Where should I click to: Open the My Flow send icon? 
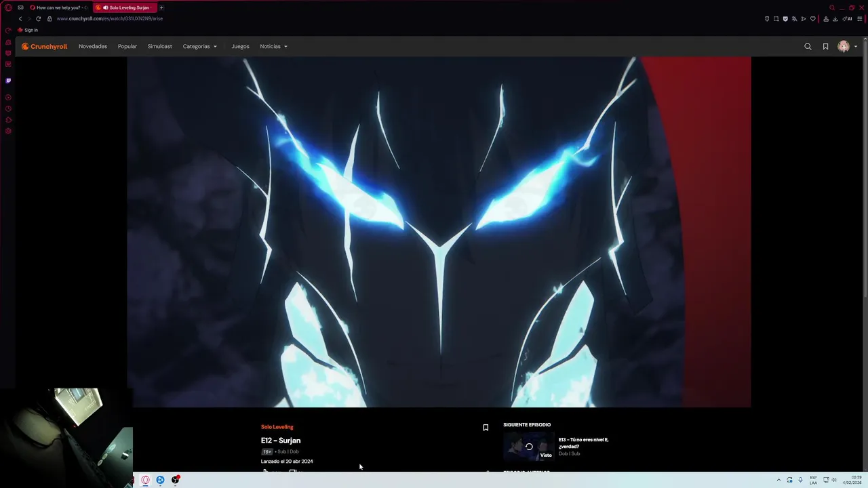(804, 19)
